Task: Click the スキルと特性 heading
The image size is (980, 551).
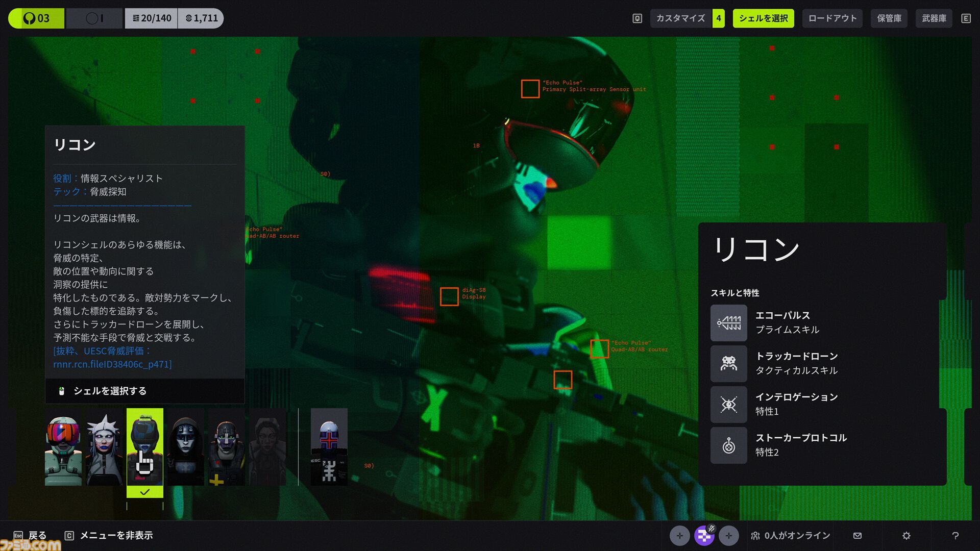Action: tap(735, 293)
